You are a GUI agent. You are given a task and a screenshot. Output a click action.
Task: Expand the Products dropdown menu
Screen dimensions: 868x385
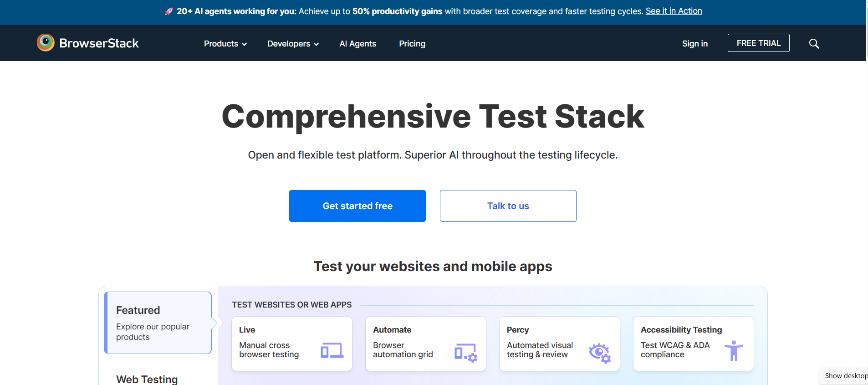click(x=225, y=44)
